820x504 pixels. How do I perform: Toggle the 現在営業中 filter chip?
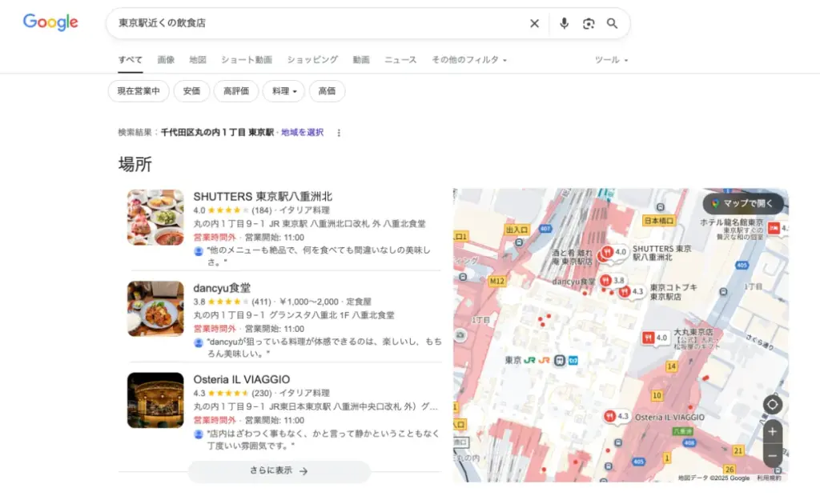(139, 91)
